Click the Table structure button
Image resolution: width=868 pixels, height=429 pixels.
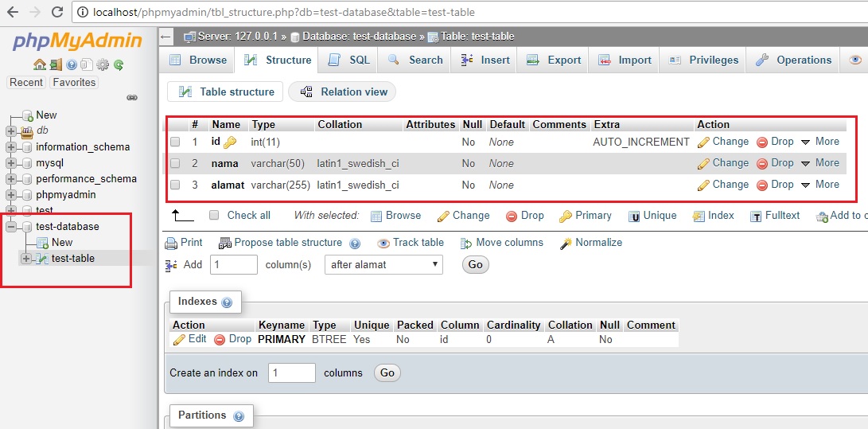(225, 92)
